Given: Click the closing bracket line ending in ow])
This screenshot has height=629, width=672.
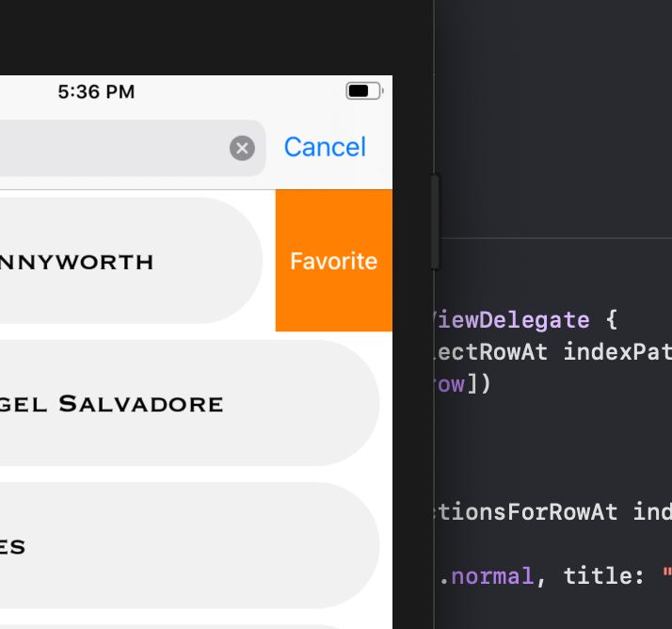Looking at the screenshot, I should pyautogui.click(x=464, y=384).
